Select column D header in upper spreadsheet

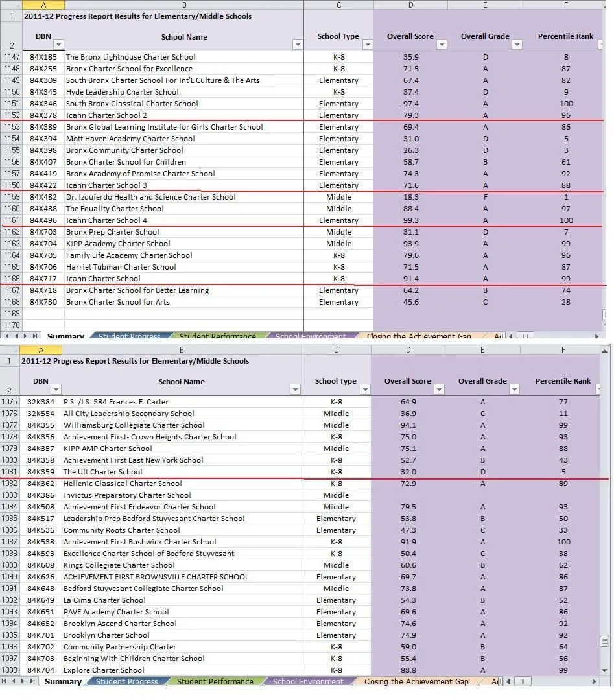tap(410, 5)
